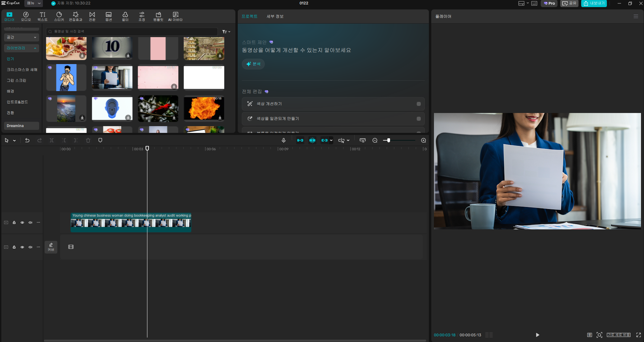Viewport: 644px width, 342px height.
Task: Select the 미디어 (Media) tab
Action: pos(9,16)
